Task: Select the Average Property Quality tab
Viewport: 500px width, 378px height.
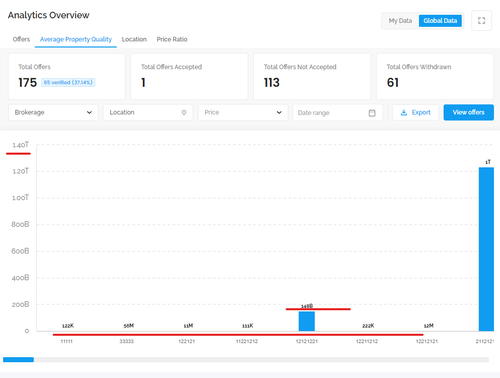Action: click(76, 39)
